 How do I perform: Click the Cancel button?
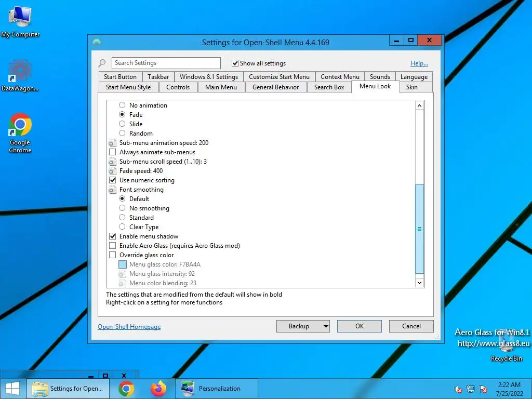click(x=411, y=326)
